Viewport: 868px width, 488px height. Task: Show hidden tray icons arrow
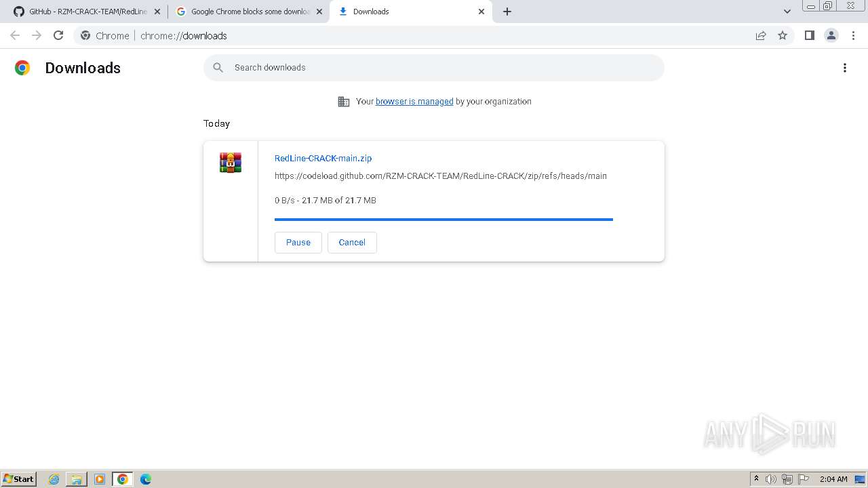pyautogui.click(x=756, y=479)
